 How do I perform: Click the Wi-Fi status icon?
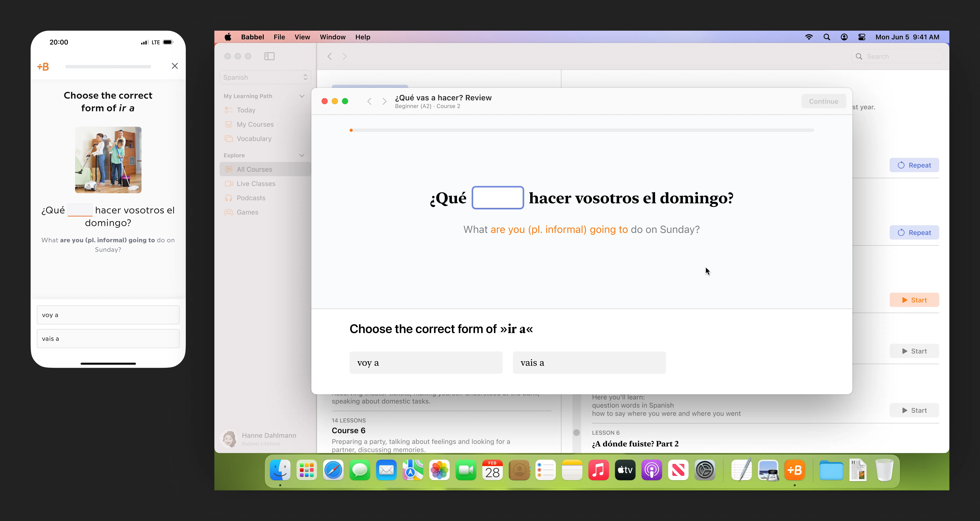(809, 37)
